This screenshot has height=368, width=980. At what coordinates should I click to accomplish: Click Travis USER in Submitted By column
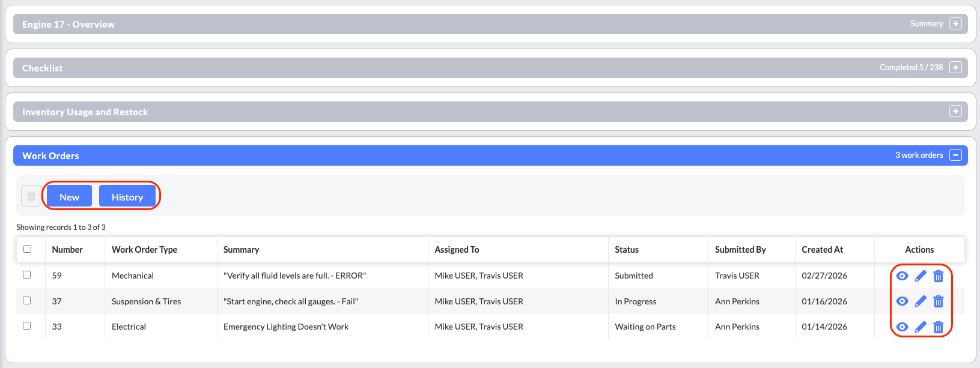pos(737,276)
